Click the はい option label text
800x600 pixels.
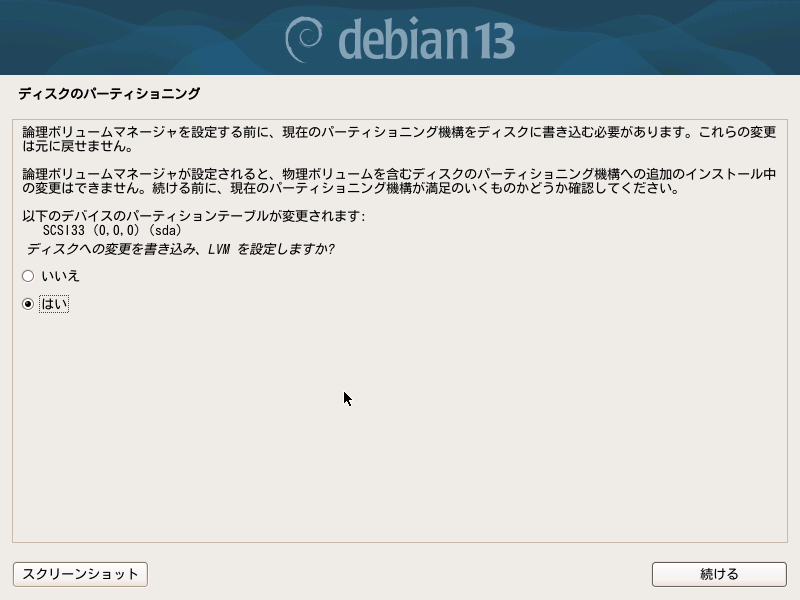(x=54, y=304)
